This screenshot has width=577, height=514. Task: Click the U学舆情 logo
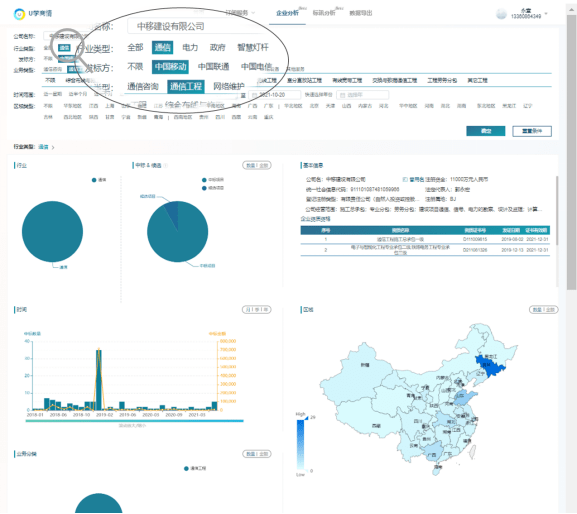[33, 14]
